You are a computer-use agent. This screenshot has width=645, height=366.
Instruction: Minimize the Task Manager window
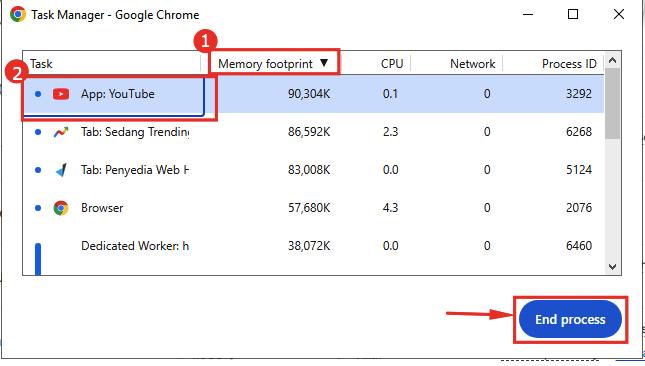tap(528, 14)
